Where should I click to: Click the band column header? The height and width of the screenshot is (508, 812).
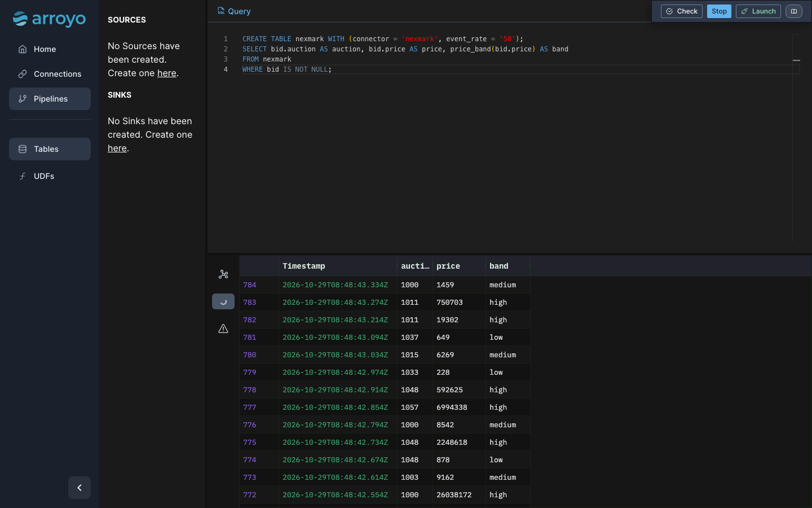pyautogui.click(x=507, y=266)
